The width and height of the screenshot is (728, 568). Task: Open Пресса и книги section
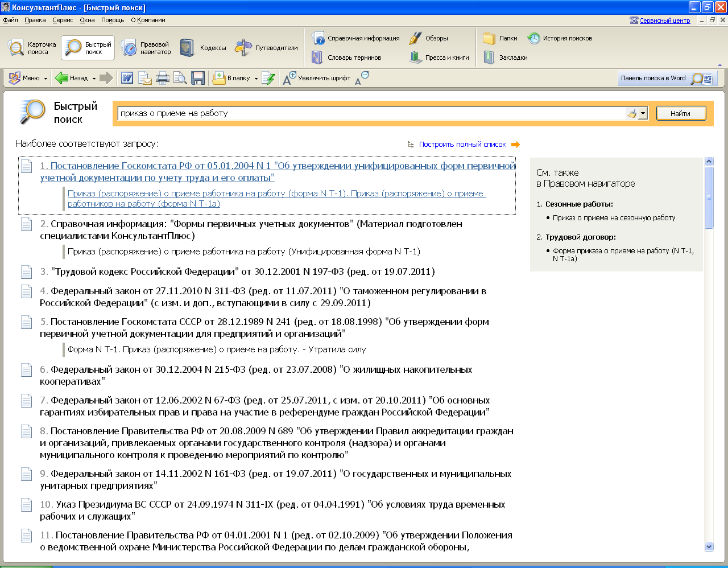[439, 57]
